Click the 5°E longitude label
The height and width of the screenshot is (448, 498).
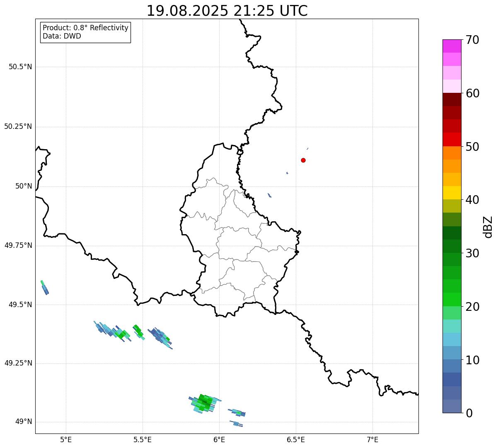tap(66, 439)
